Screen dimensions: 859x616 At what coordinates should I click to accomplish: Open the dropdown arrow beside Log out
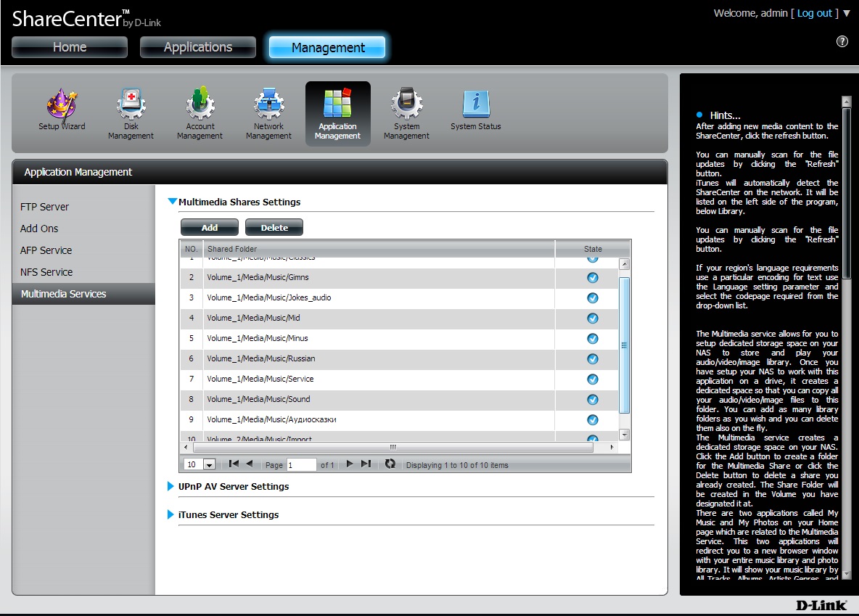pyautogui.click(x=847, y=13)
